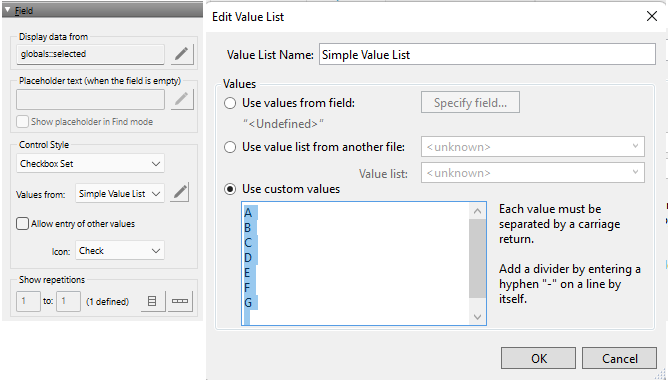This screenshot has width=668, height=381.
Task: Select Use custom values radio button
Action: [x=230, y=189]
